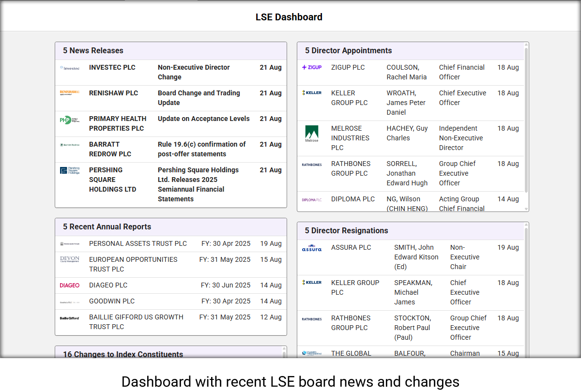
Task: Click FY: 30 Jun 2025 value
Action: [x=226, y=285]
